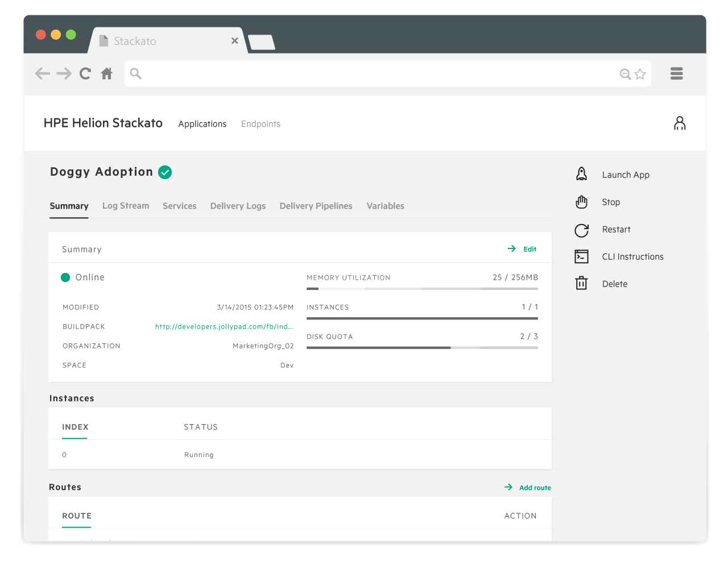
Task: Click the arrow icon beside Add route
Action: tap(508, 487)
